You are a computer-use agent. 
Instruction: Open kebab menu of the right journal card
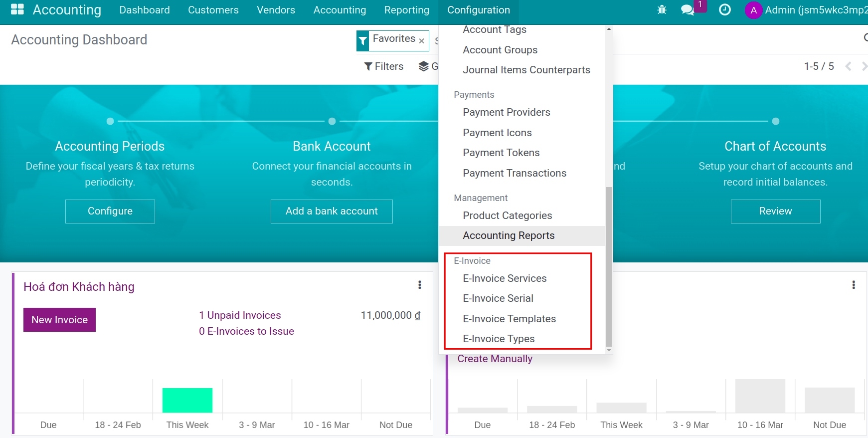(854, 285)
